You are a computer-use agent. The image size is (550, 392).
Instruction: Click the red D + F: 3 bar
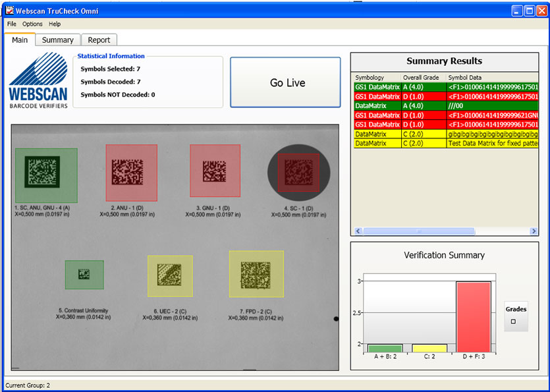coord(474,317)
